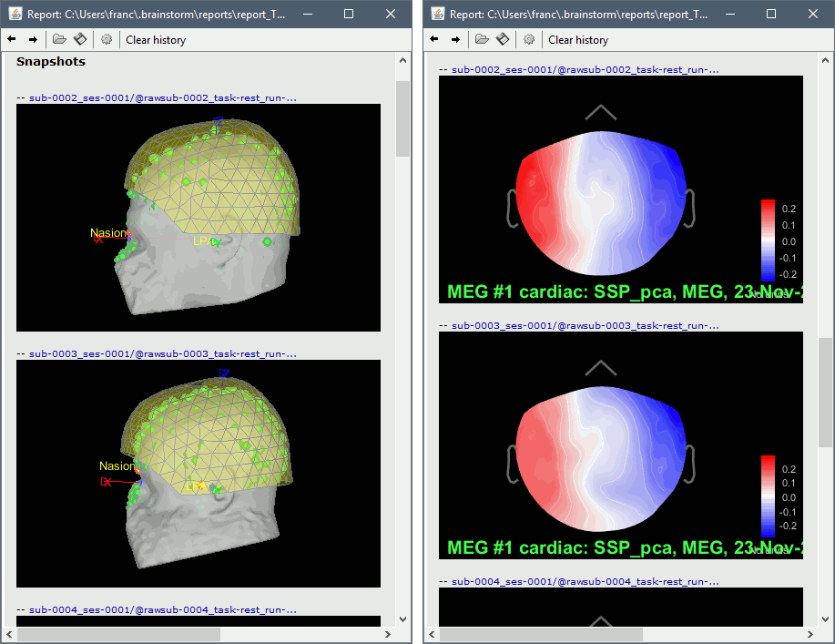Click the gear icon in the cardiac SSP window
This screenshot has width=835, height=644.
[x=529, y=40]
